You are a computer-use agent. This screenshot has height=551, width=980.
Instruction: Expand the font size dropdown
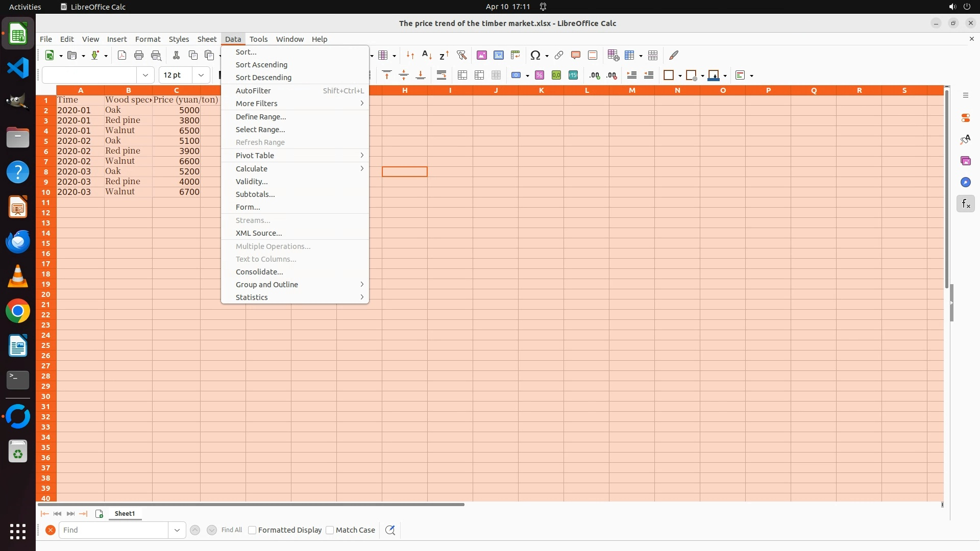tap(201, 75)
